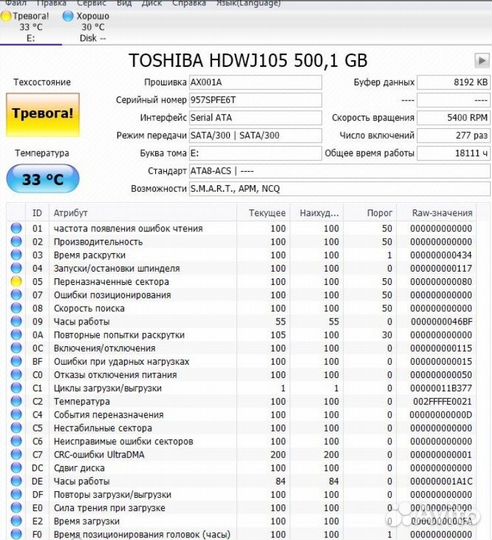Screen dimensions: 492x540
Task: Click the status icon for Ошибки позиционирования
Action: pos(16,295)
